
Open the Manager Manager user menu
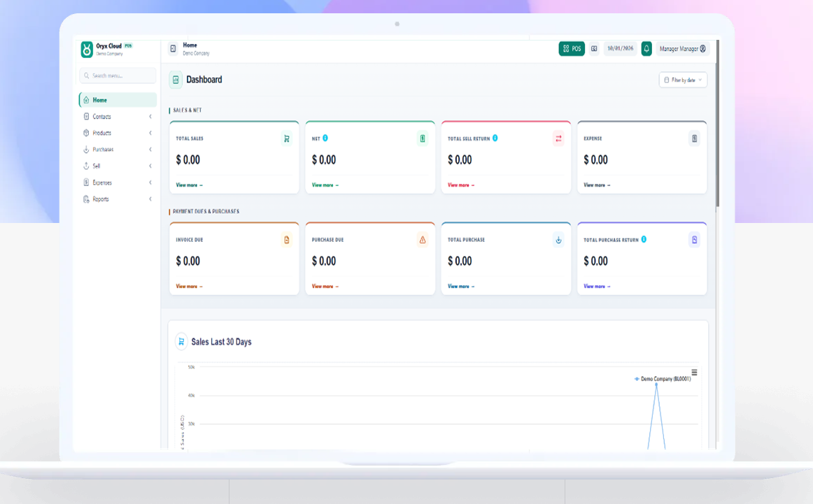[x=682, y=49]
